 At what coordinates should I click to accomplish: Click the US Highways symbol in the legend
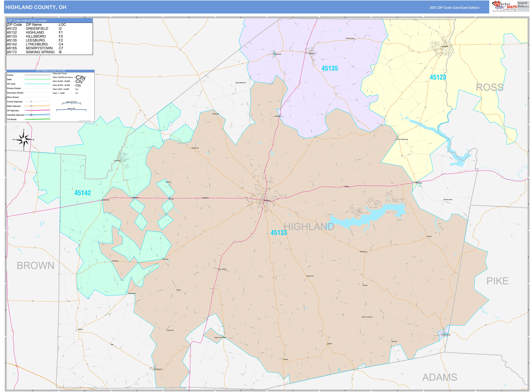click(31, 111)
